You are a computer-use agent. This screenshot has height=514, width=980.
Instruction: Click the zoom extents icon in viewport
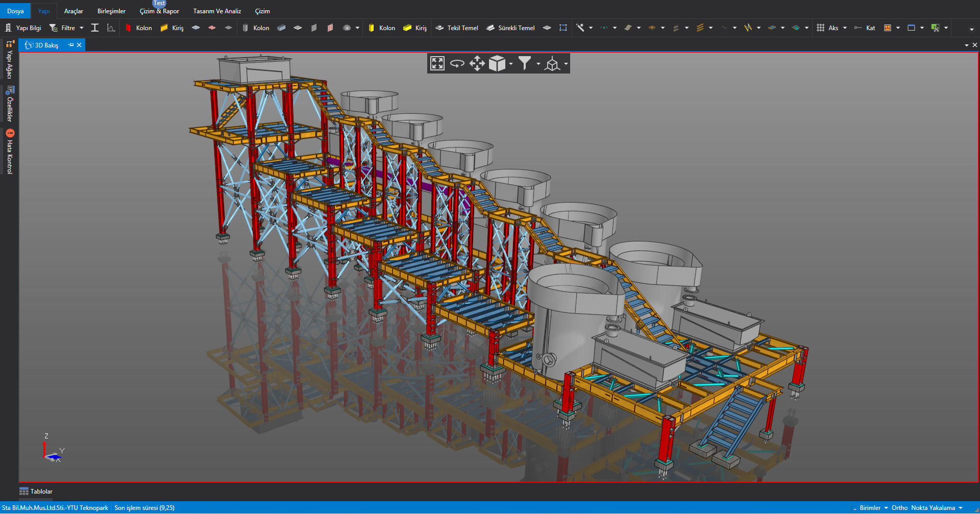pos(437,64)
